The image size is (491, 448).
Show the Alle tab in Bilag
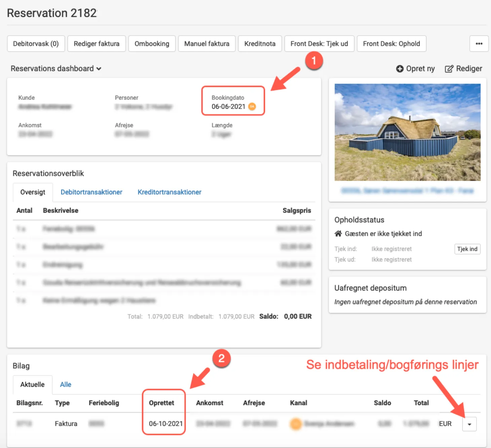pyautogui.click(x=66, y=384)
